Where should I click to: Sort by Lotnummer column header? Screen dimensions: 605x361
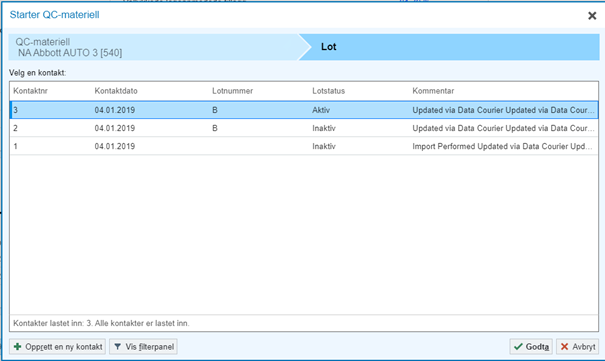point(232,91)
